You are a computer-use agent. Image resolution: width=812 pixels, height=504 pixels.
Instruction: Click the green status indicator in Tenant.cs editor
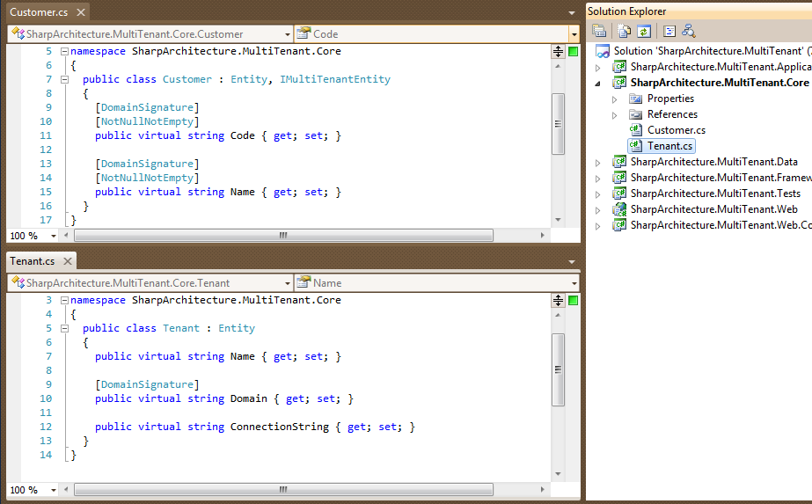click(574, 301)
